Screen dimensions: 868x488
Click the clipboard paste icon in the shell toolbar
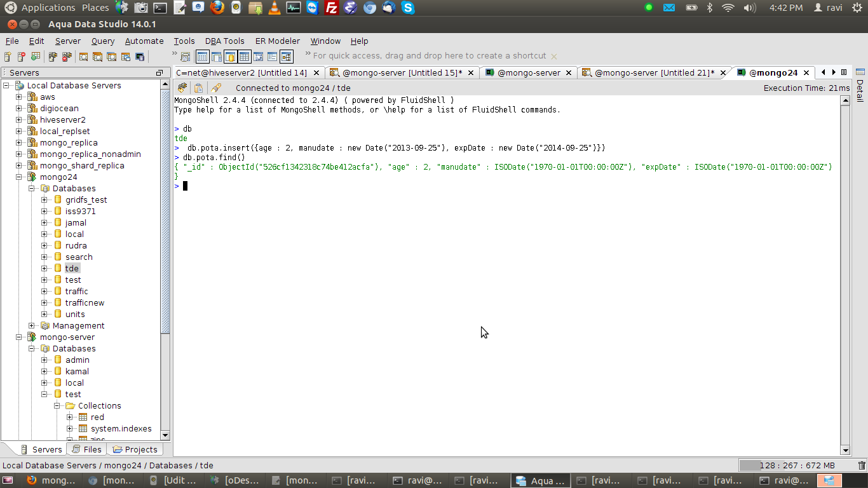(x=199, y=88)
